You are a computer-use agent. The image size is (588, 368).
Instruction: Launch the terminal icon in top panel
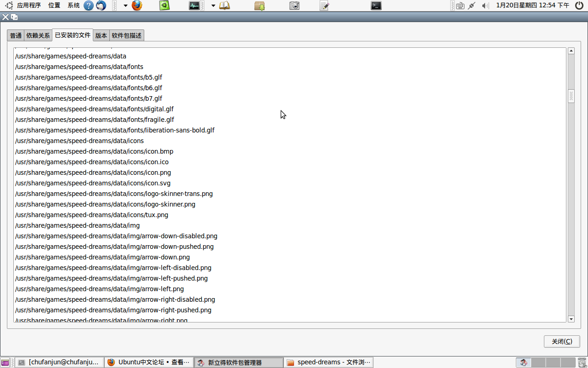pyautogui.click(x=376, y=6)
